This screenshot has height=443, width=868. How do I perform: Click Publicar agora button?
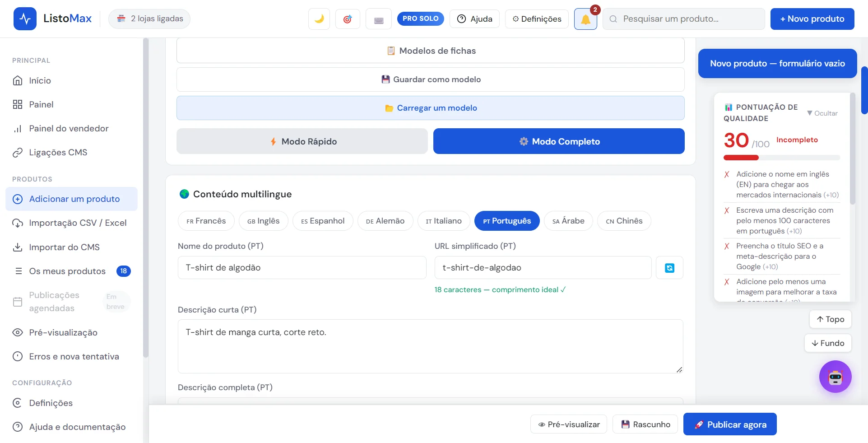pyautogui.click(x=730, y=424)
